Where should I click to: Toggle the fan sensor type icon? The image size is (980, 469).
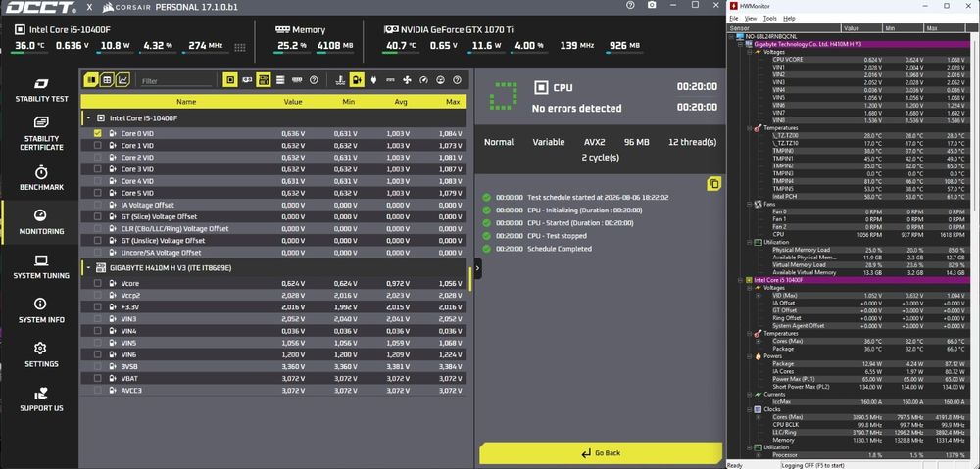pos(407,80)
